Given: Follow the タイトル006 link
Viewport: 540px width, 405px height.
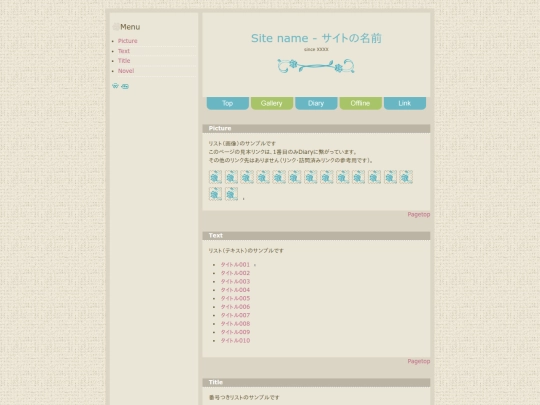Looking at the screenshot, I should pos(235,307).
